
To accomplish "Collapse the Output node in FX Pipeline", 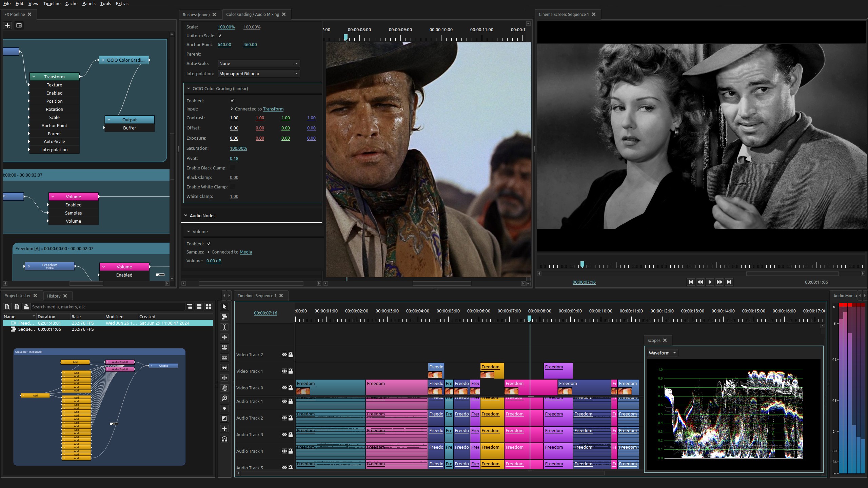I will [109, 120].
